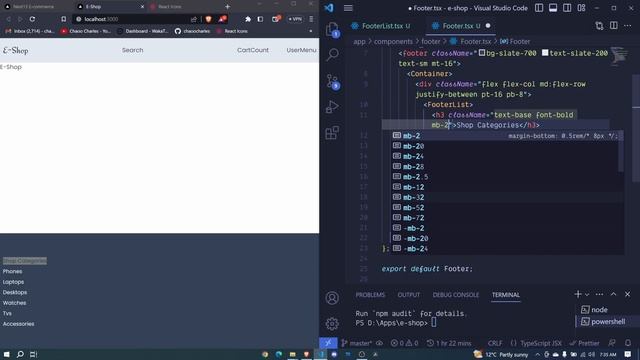This screenshot has height=360, width=640.
Task: Click the Brave Shields icon in address bar
Action: pos(209,19)
